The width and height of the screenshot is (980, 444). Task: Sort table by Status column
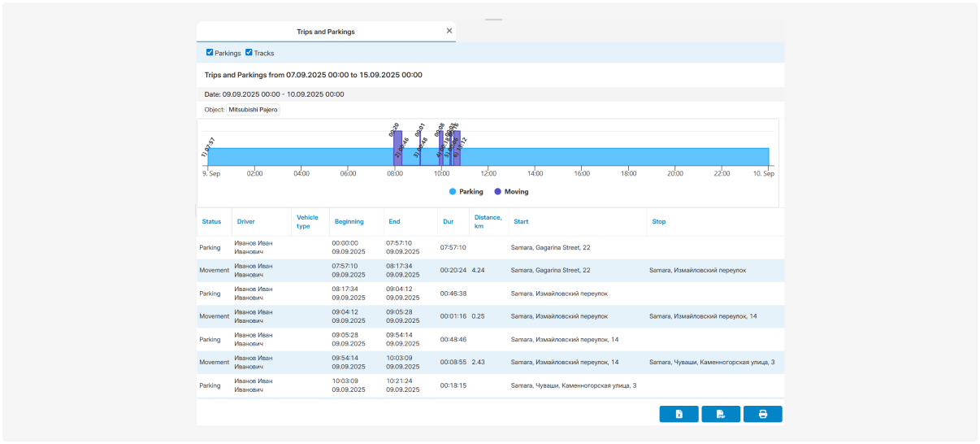pyautogui.click(x=211, y=221)
